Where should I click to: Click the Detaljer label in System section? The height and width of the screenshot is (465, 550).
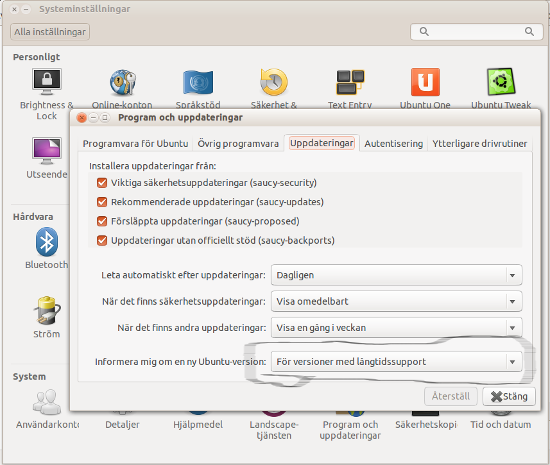(x=122, y=425)
